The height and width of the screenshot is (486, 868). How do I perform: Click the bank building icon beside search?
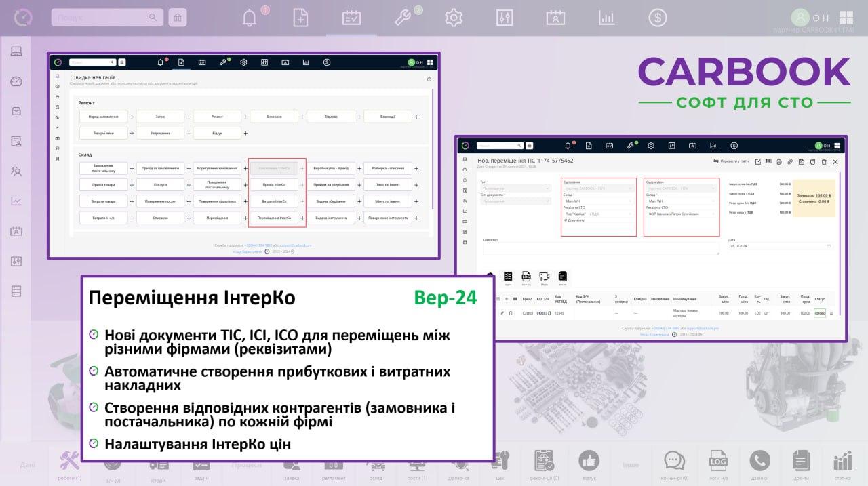(178, 18)
